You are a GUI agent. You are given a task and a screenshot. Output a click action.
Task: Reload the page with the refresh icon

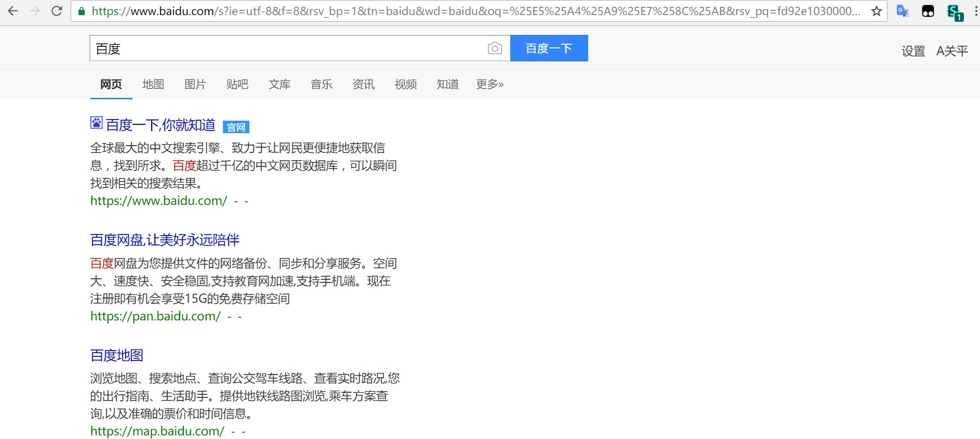pos(57,11)
